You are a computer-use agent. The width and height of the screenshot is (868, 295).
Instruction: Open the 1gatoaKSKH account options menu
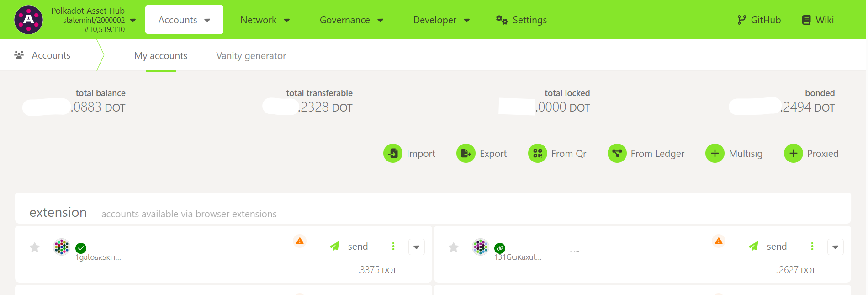pos(393,247)
